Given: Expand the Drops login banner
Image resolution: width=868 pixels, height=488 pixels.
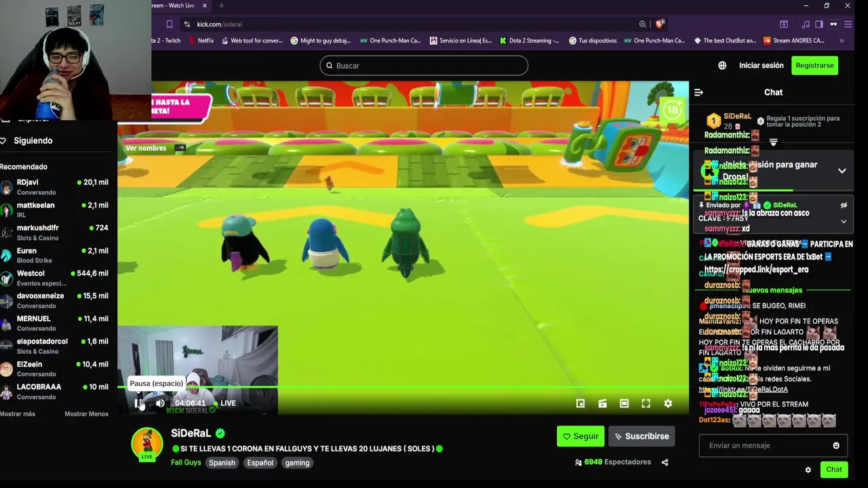Looking at the screenshot, I should pos(842,171).
